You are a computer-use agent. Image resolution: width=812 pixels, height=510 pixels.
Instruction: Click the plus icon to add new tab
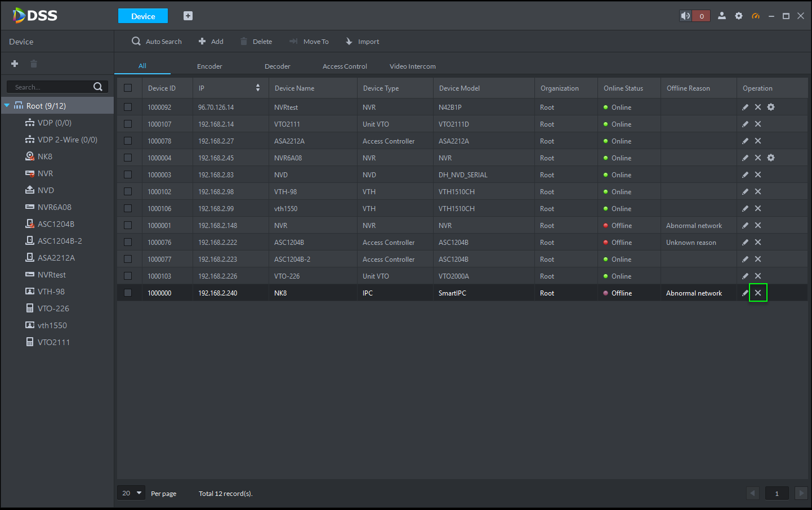coord(188,16)
